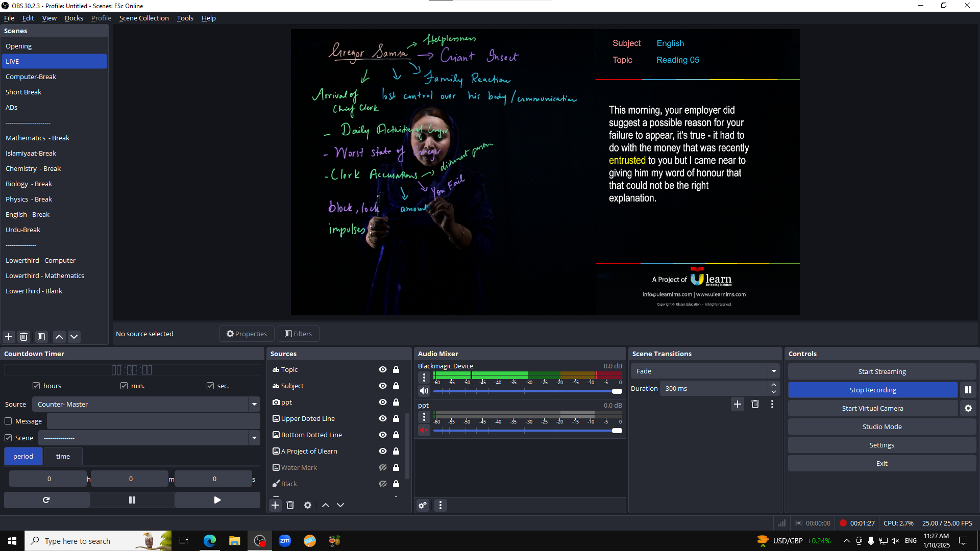The width and height of the screenshot is (980, 551).
Task: Hide the Topic source
Action: [x=383, y=369]
